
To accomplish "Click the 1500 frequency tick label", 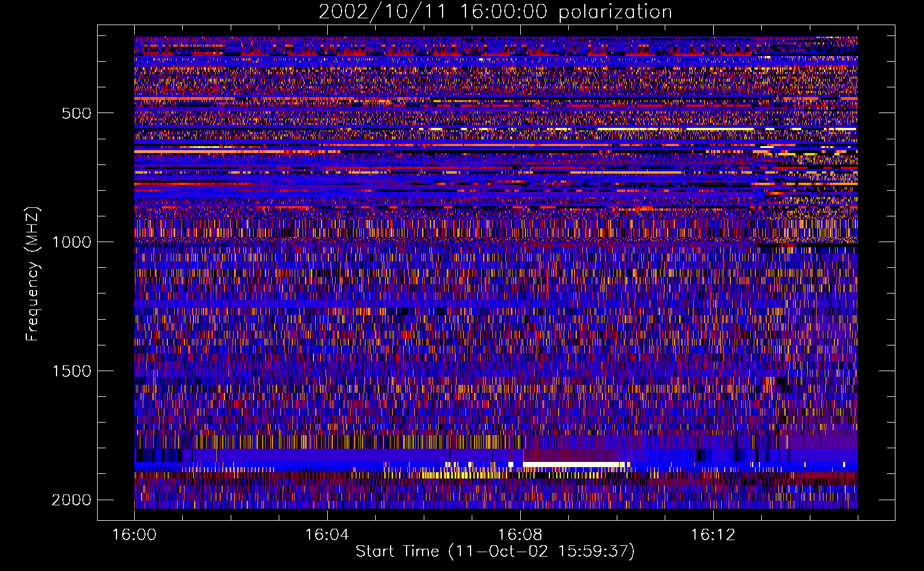I will [x=71, y=371].
